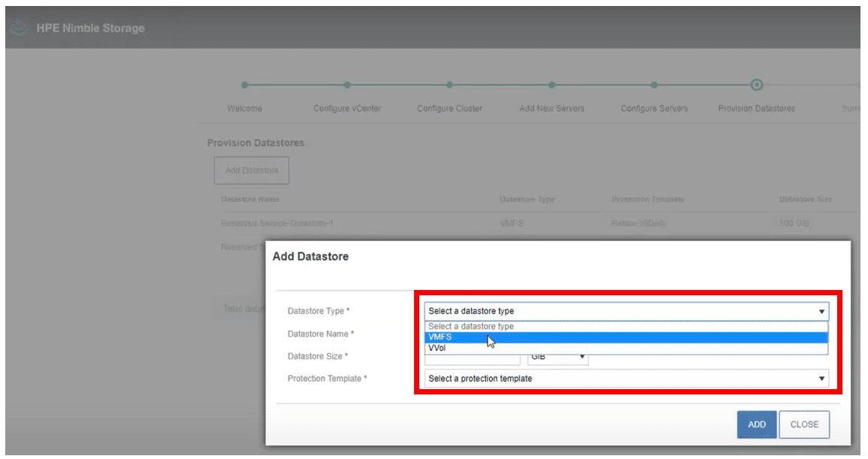
Task: Click the VMFS cell in the datastores table
Action: pyautogui.click(x=512, y=224)
